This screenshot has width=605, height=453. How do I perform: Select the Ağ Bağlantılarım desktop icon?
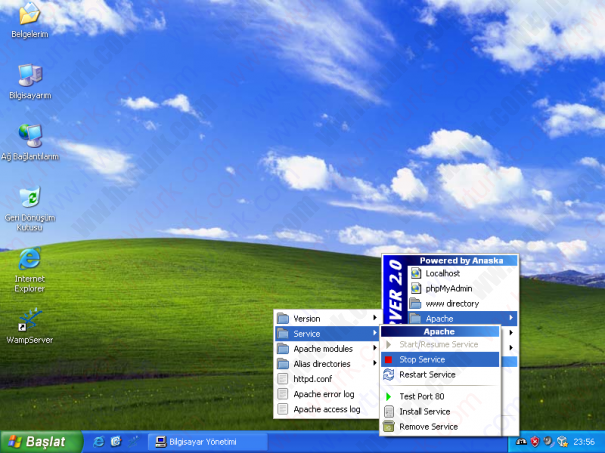click(30, 142)
